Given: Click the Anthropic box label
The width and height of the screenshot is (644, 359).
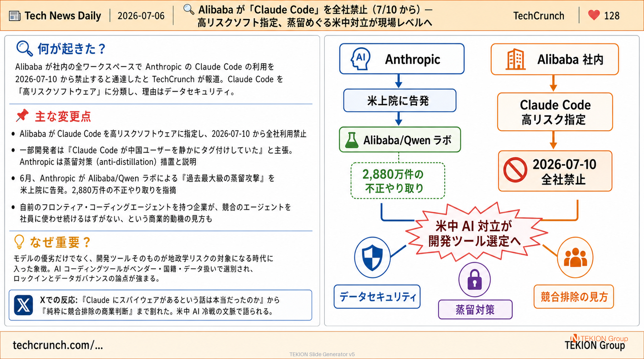Looking at the screenshot, I should [413, 59].
